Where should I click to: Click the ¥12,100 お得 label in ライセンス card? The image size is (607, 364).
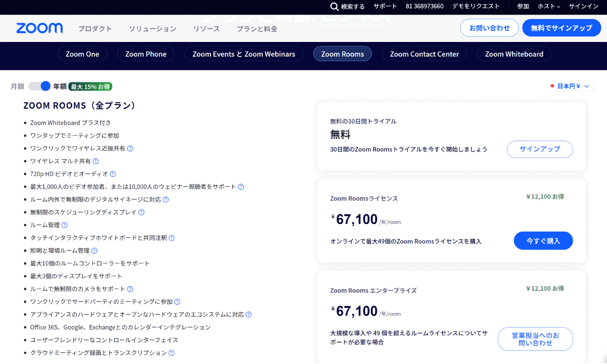point(545,197)
